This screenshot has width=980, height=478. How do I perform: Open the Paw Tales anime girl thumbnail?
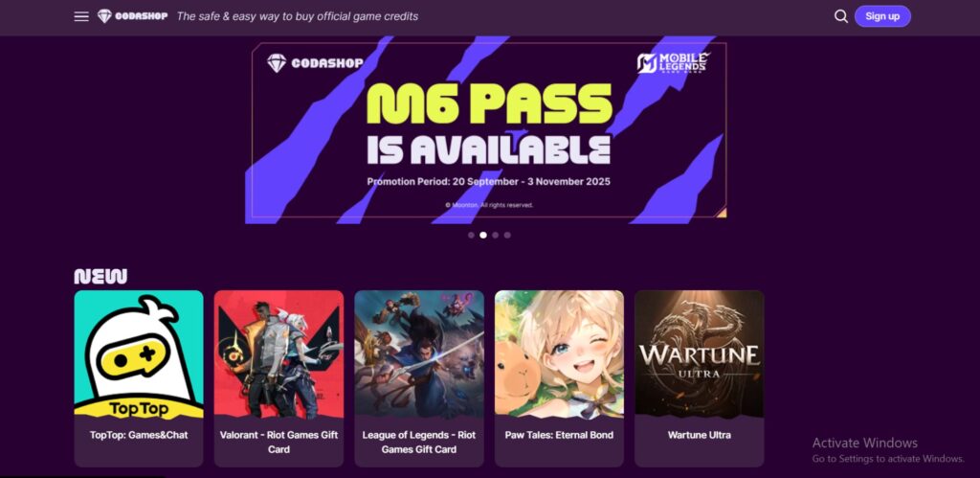(x=559, y=354)
